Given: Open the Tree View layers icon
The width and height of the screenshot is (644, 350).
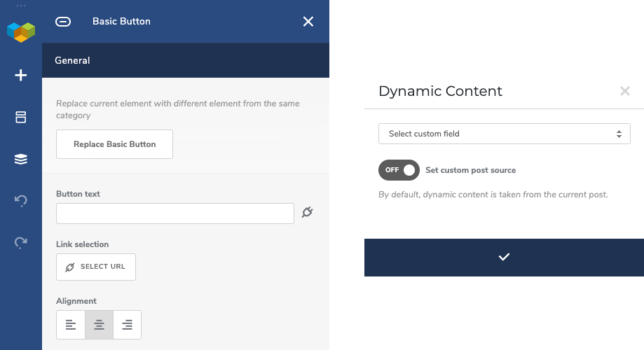Looking at the screenshot, I should 21,159.
